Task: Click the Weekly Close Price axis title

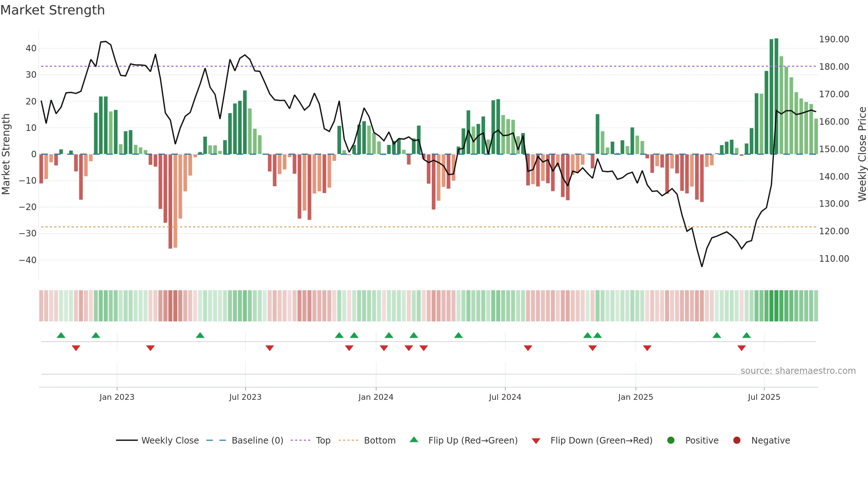Action: coord(862,154)
